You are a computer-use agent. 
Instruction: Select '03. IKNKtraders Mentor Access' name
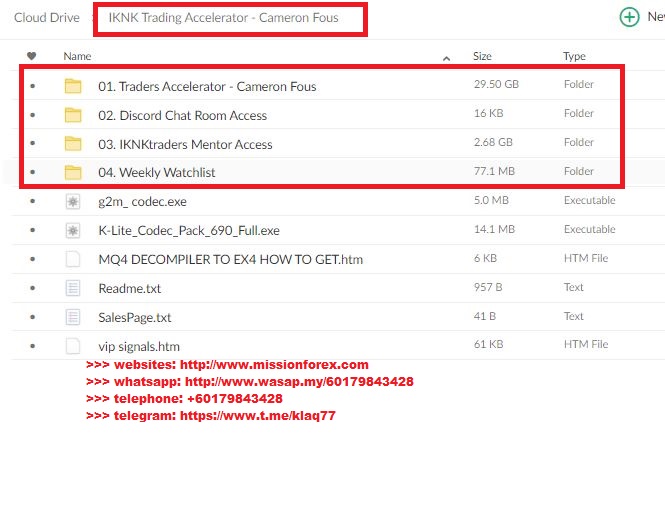[185, 144]
